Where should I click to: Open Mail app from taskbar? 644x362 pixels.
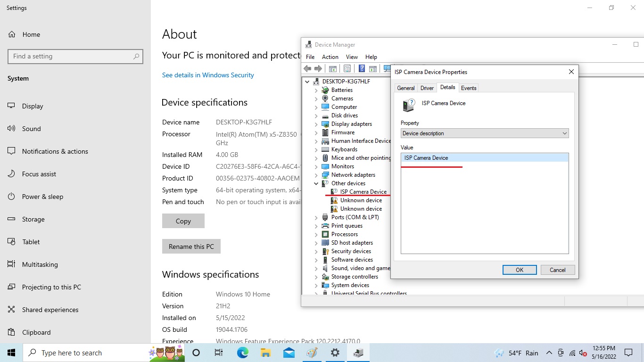tap(289, 353)
